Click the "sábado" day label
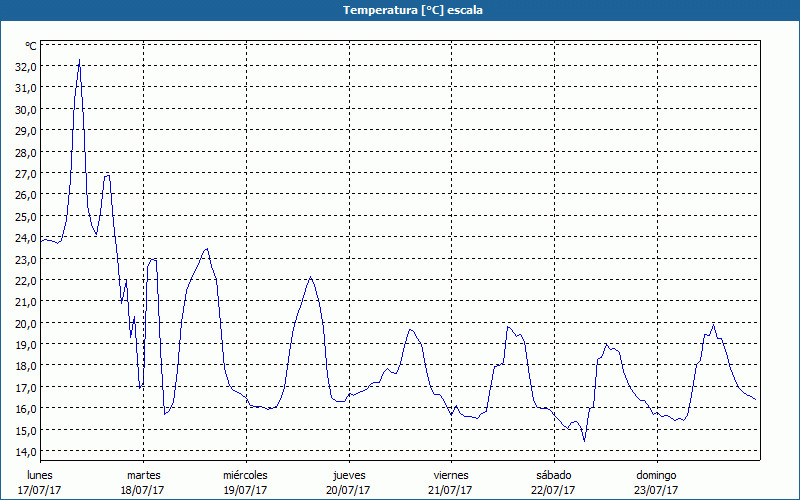Viewport: 800px width, 500px height. (553, 475)
